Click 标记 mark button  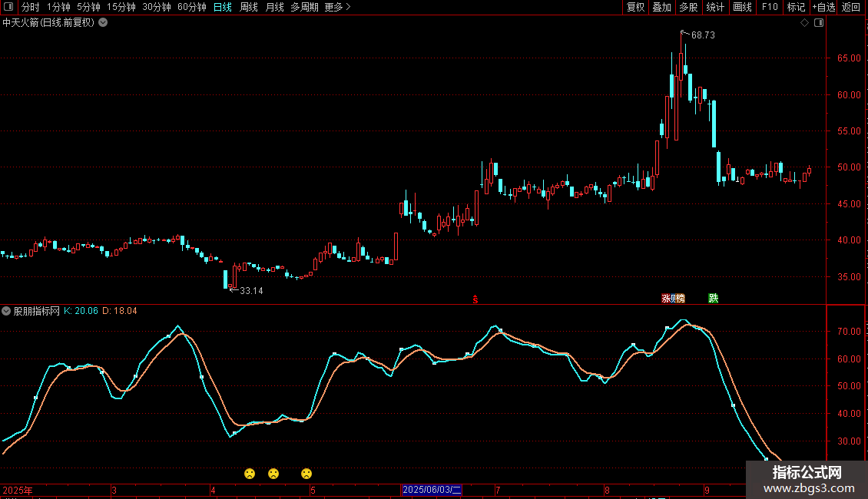pos(796,7)
